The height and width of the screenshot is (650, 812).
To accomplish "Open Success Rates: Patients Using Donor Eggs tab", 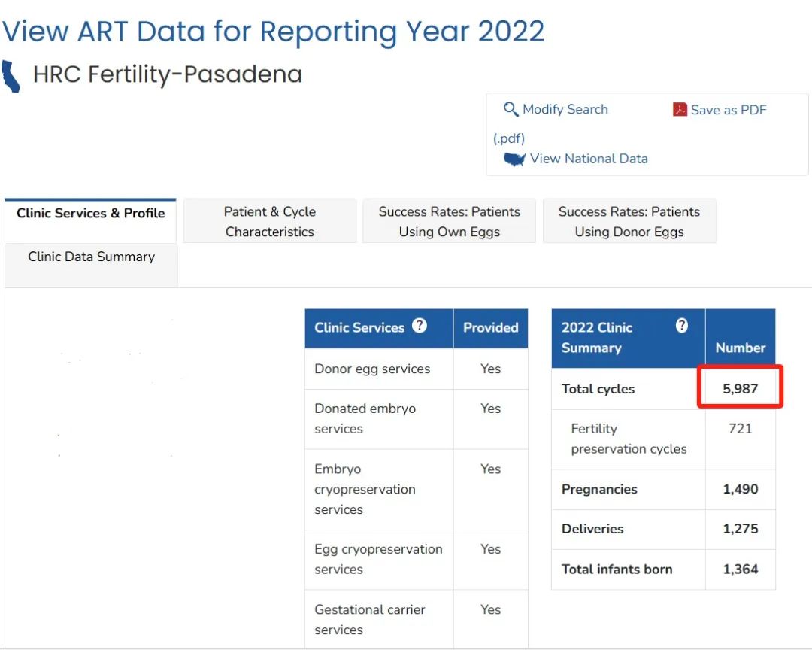I will coord(629,221).
